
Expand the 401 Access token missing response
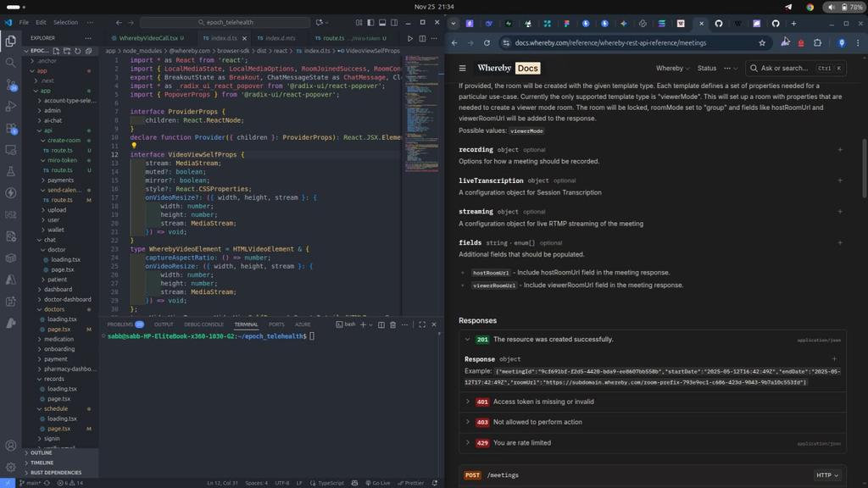click(468, 402)
